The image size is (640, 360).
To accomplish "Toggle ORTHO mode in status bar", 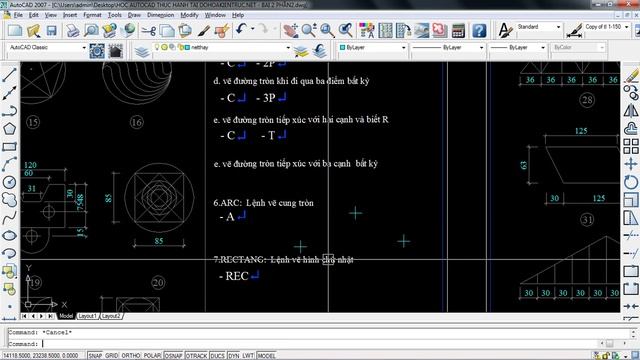I will click(131, 356).
